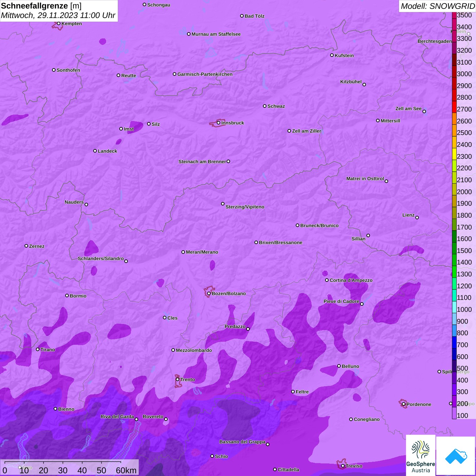Click the date Mittwoch, 29.11.2023 11:00 Uhr
476x476 pixels.
coord(58,15)
